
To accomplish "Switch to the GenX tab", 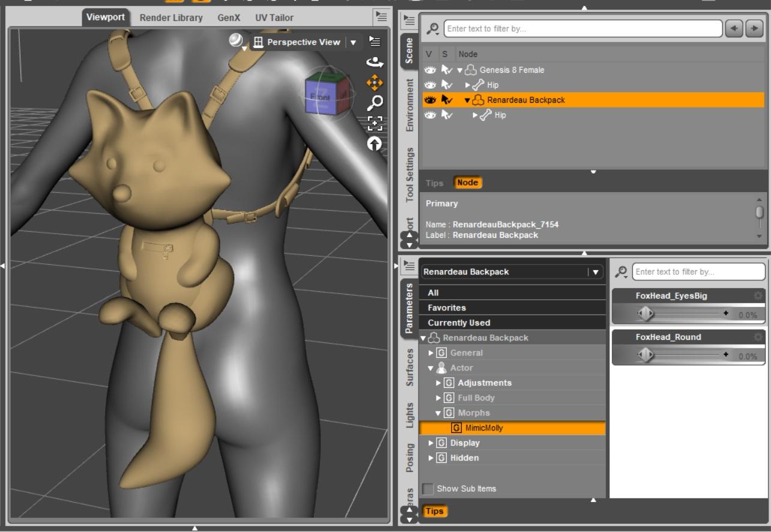I will coord(229,18).
